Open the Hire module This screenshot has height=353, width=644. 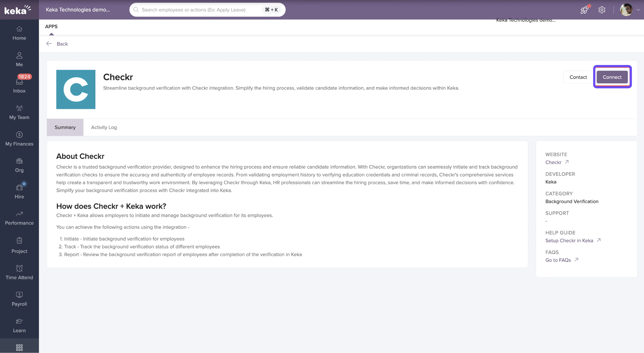[19, 191]
